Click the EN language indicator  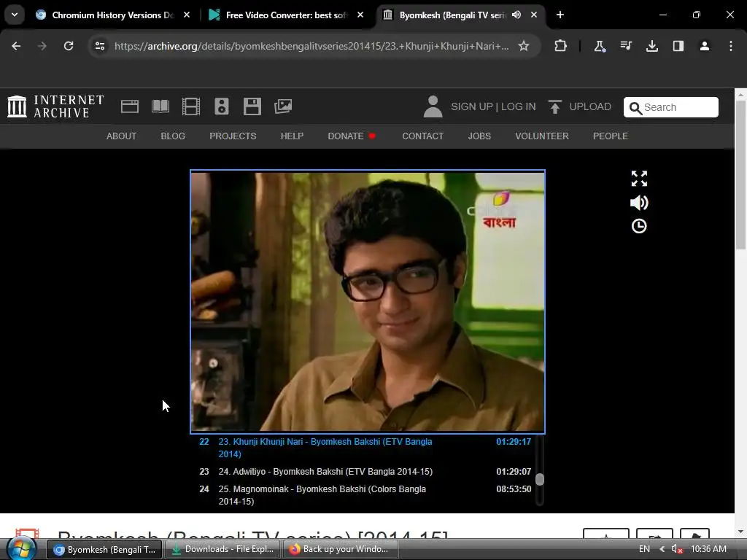click(644, 549)
